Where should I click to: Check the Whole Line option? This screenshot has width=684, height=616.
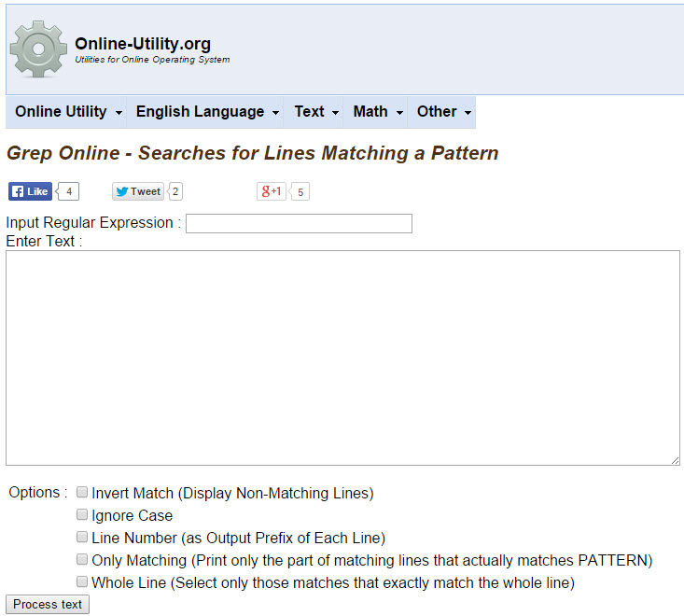click(x=81, y=581)
